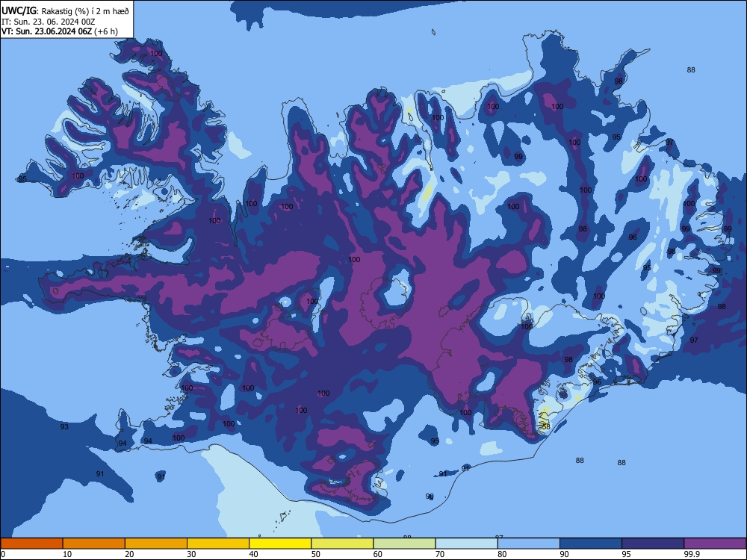The height and width of the screenshot is (560, 747).
Task: Pick the light green 60–70 legend swatch
Action: coord(404,544)
